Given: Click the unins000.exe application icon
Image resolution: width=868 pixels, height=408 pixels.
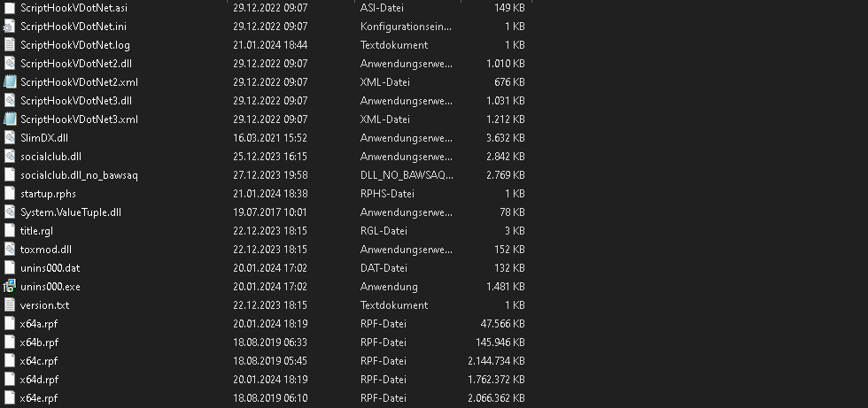Looking at the screenshot, I should point(10,286).
